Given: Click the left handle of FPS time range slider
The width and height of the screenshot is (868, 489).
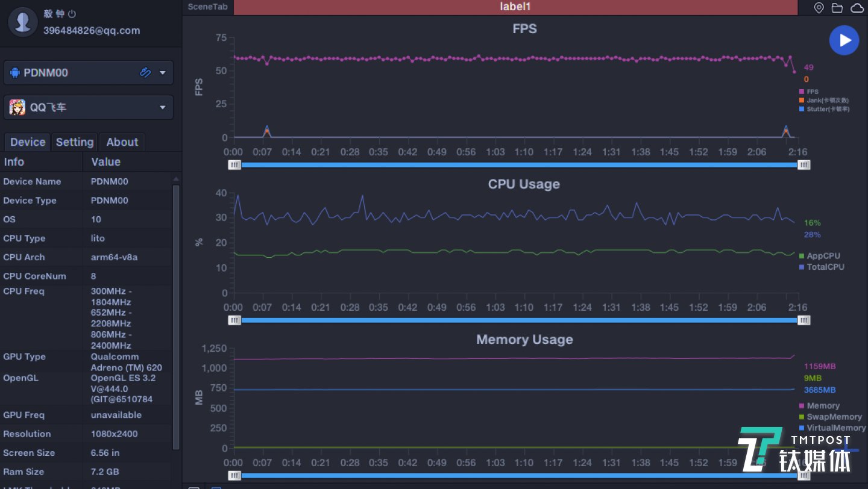Looking at the screenshot, I should coord(234,164).
